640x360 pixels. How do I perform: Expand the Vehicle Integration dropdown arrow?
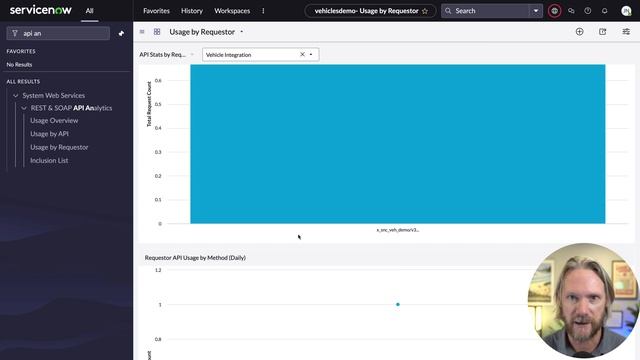pos(311,55)
